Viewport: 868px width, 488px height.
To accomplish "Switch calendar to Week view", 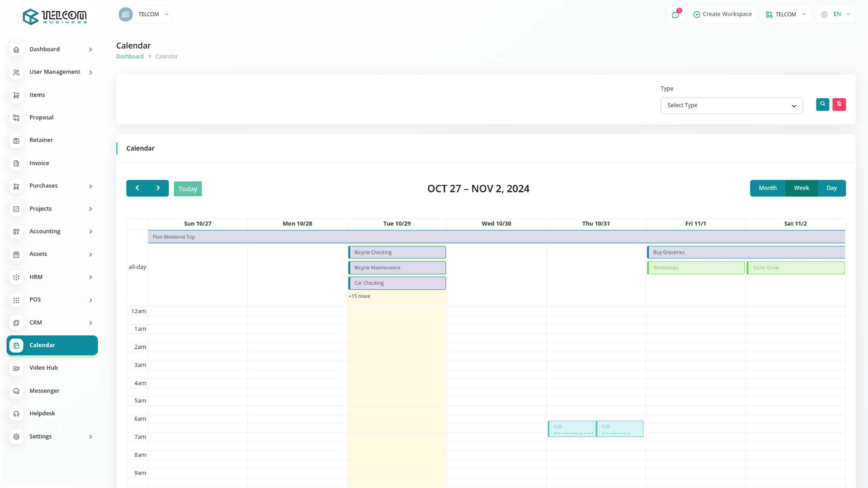I will [801, 188].
